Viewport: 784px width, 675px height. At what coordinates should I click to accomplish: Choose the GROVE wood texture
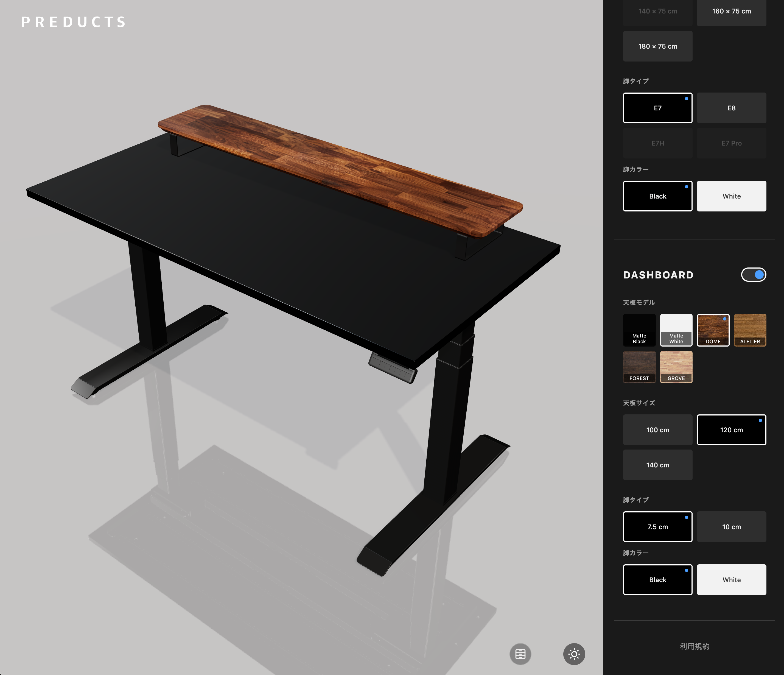tap(676, 366)
